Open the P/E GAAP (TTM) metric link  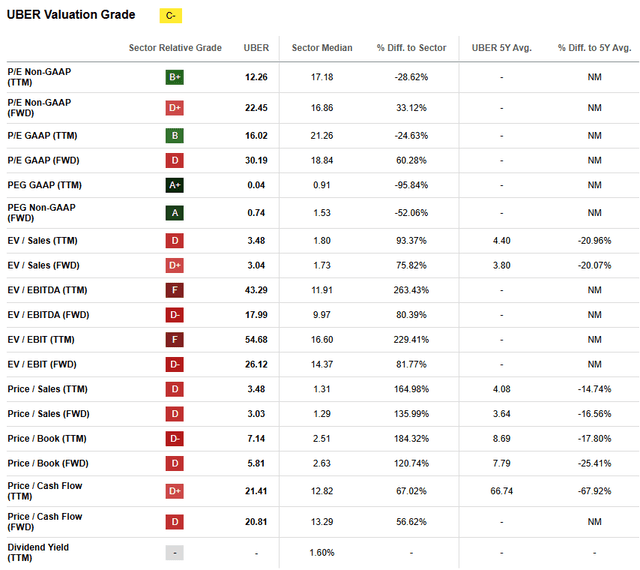[x=42, y=136]
